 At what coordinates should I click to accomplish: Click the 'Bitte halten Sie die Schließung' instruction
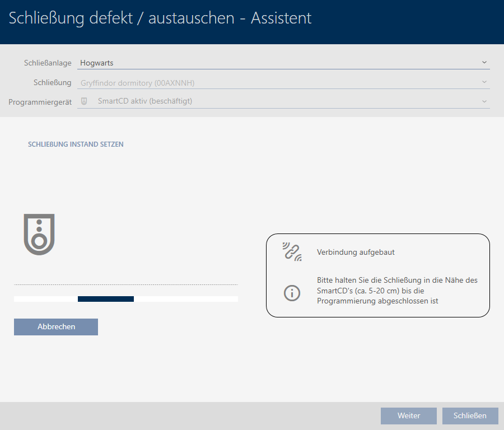396,291
